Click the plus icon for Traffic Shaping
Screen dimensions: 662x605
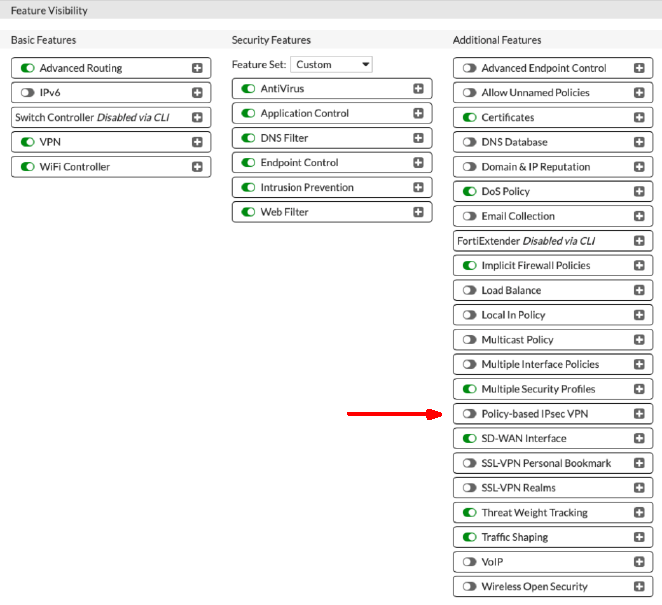coord(639,538)
